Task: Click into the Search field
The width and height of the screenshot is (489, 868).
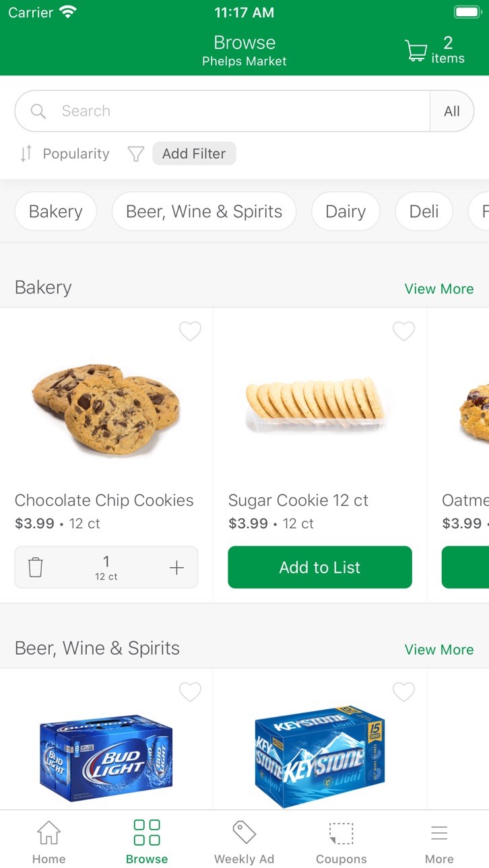Action: (222, 111)
